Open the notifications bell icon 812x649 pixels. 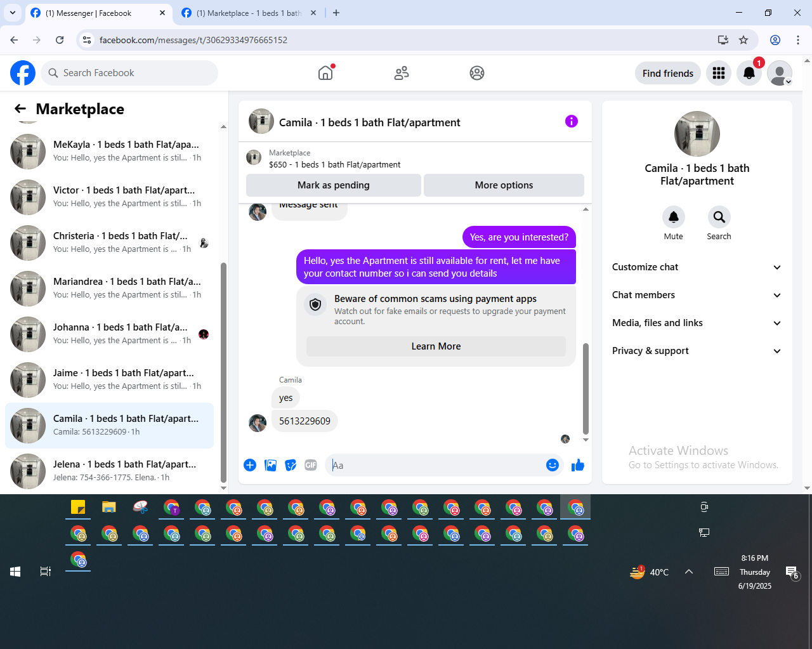749,73
